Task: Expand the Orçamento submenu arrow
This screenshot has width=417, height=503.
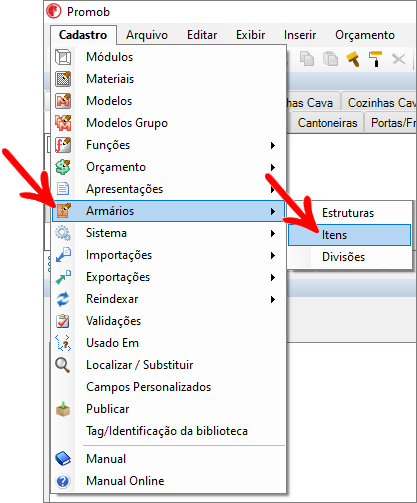Action: (x=273, y=167)
